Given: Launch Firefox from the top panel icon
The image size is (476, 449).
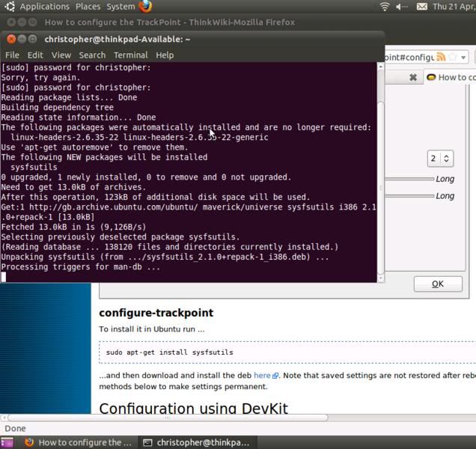Looking at the screenshot, I should coord(145,7).
